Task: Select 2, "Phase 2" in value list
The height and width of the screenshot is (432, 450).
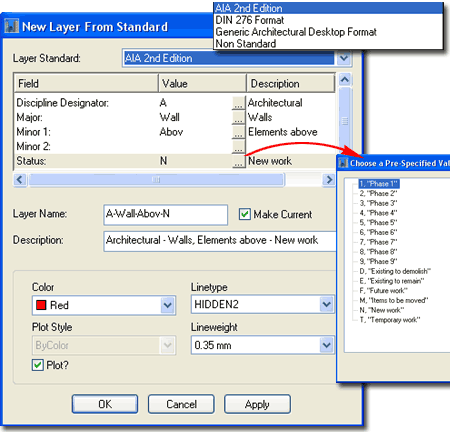Action: click(x=378, y=193)
